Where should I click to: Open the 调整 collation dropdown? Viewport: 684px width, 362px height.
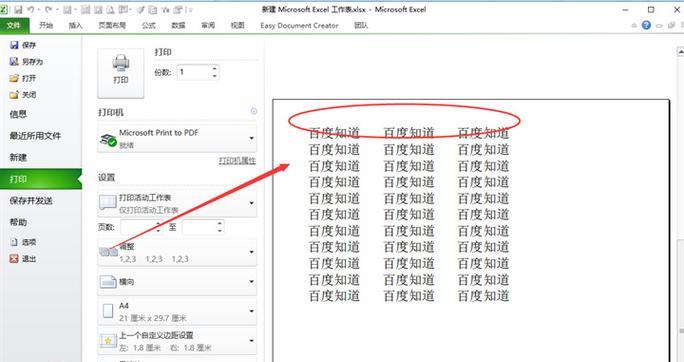pyautogui.click(x=177, y=252)
